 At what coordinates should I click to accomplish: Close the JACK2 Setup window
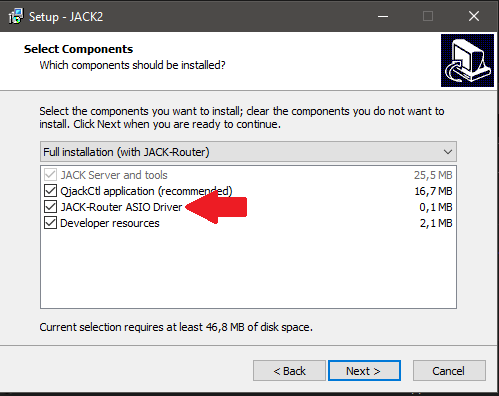coord(474,16)
